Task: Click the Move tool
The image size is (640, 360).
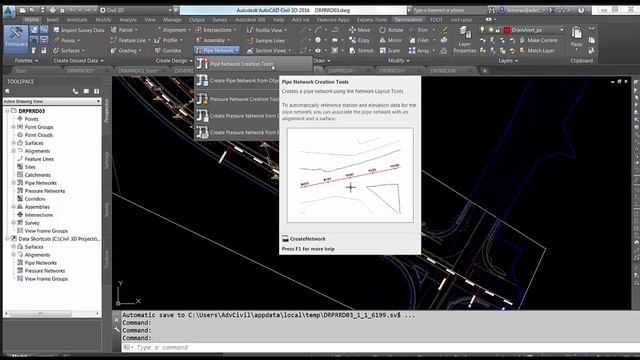Action: pyautogui.click(x=360, y=30)
